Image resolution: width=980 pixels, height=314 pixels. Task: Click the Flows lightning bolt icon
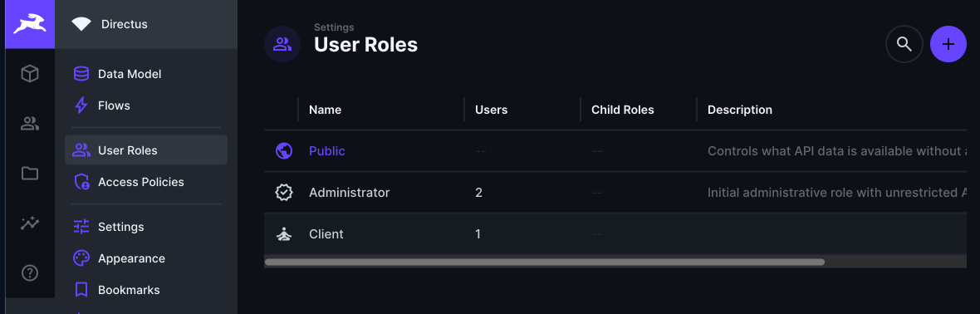click(x=81, y=105)
